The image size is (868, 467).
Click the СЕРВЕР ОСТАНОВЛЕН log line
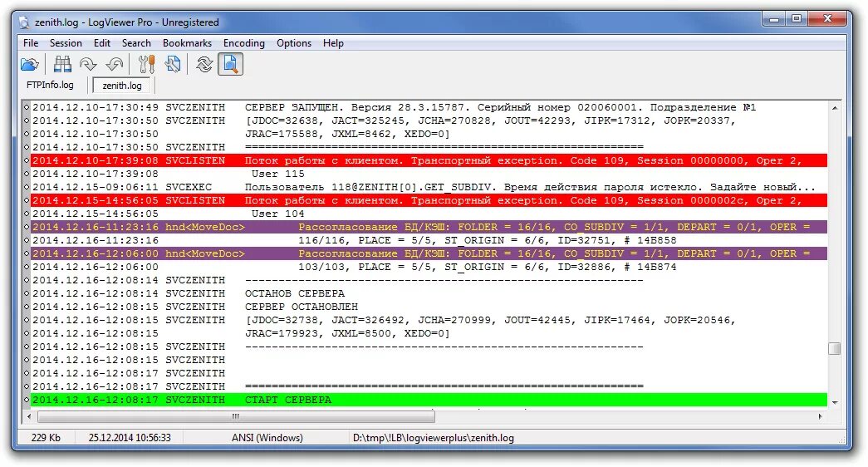point(429,307)
